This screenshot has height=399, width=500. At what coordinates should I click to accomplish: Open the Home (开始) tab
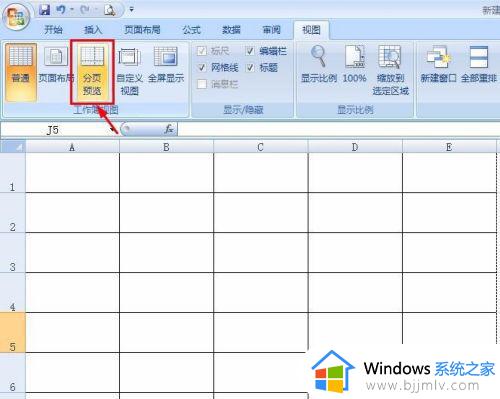pyautogui.click(x=53, y=30)
